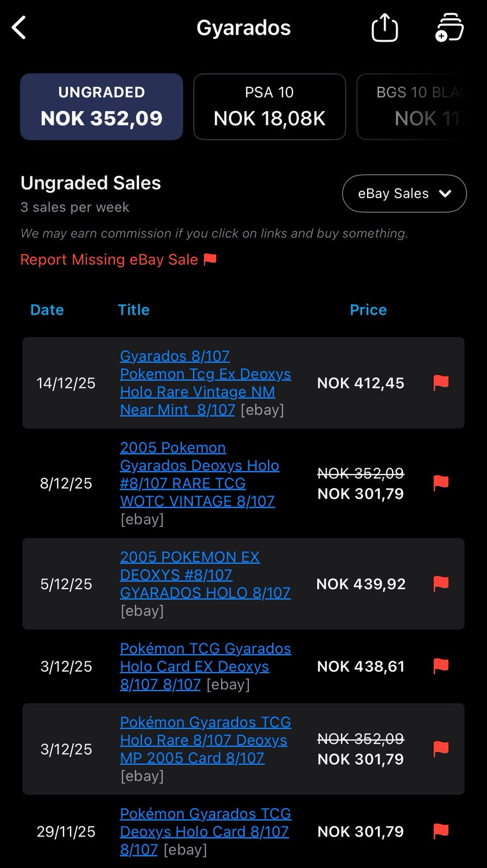Flag the NOK 438,61 sale

pos(441,666)
